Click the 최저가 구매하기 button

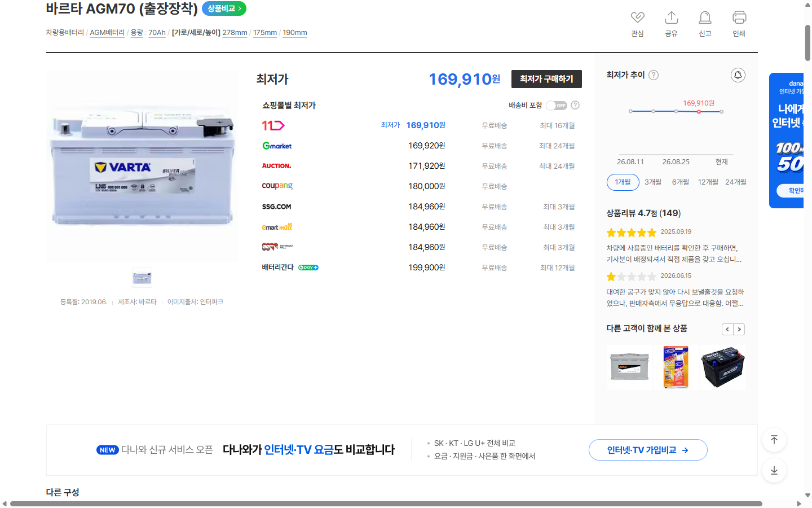click(x=546, y=79)
